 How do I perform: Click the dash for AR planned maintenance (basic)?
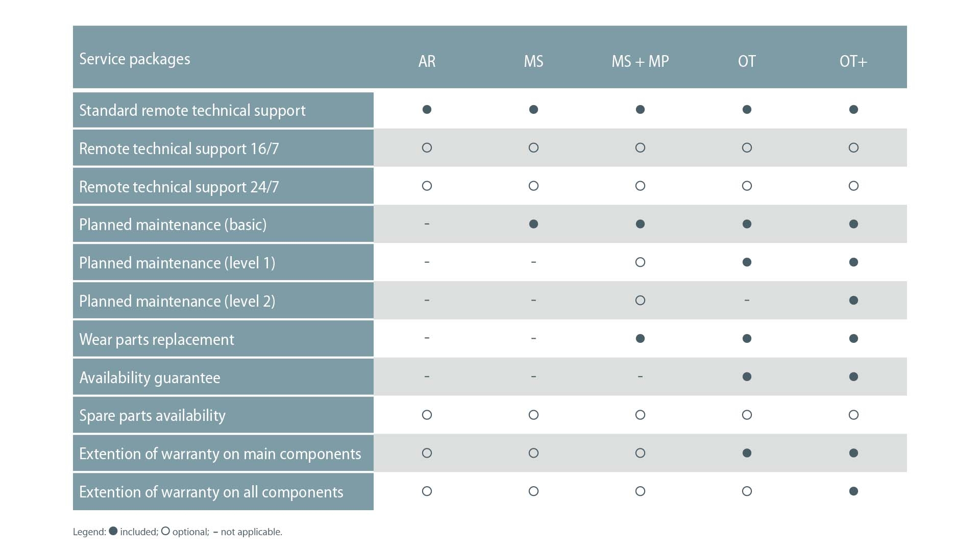tap(427, 224)
